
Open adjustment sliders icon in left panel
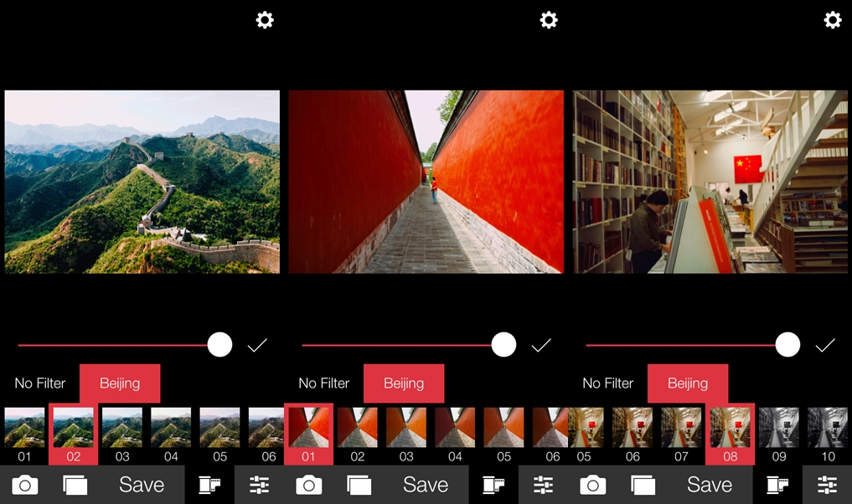click(259, 485)
